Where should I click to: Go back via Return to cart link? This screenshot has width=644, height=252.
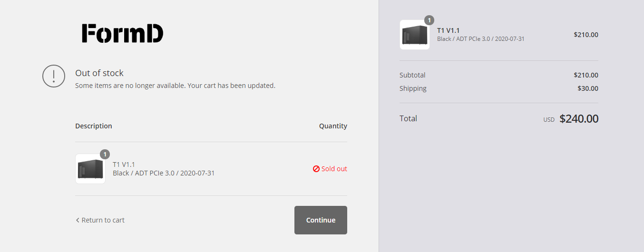point(103,220)
